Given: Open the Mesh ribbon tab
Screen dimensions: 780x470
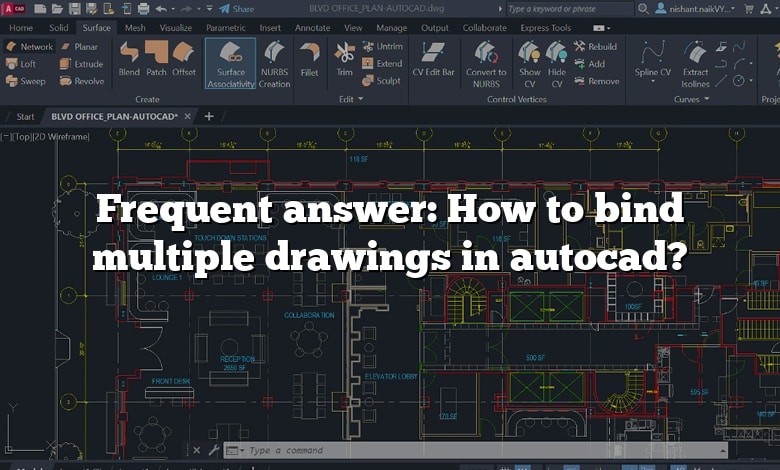Looking at the screenshot, I should tap(135, 28).
